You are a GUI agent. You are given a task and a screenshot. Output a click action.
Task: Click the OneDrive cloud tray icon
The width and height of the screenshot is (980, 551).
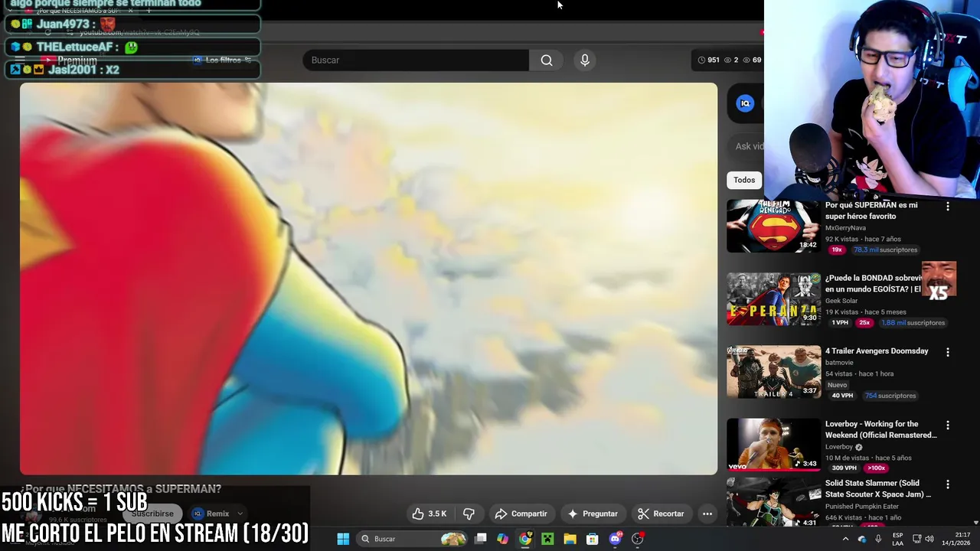coord(862,539)
